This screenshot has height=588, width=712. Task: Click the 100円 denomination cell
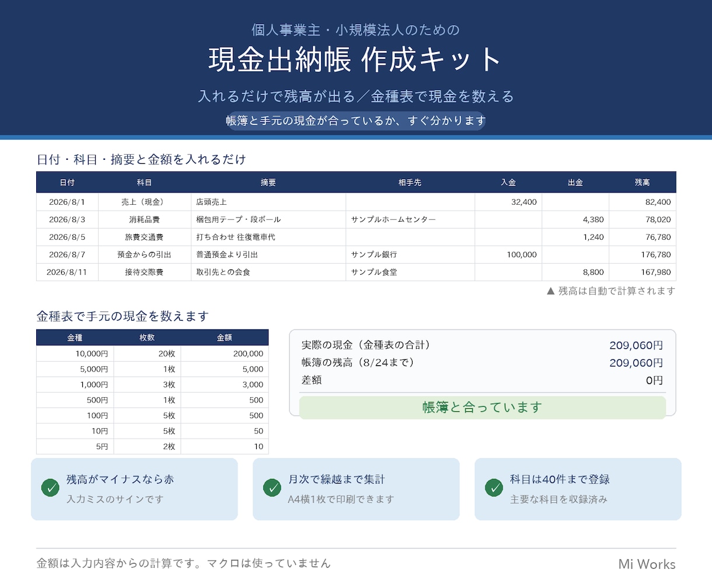75,415
